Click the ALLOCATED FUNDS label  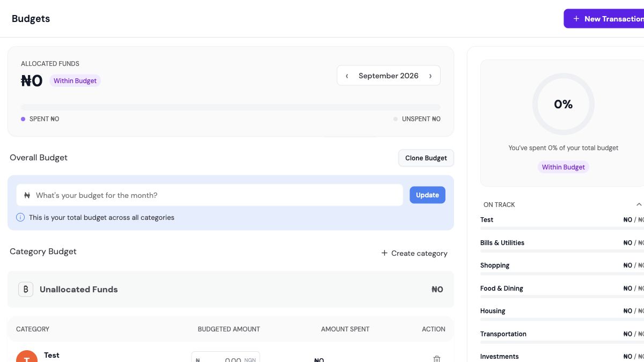pos(50,64)
